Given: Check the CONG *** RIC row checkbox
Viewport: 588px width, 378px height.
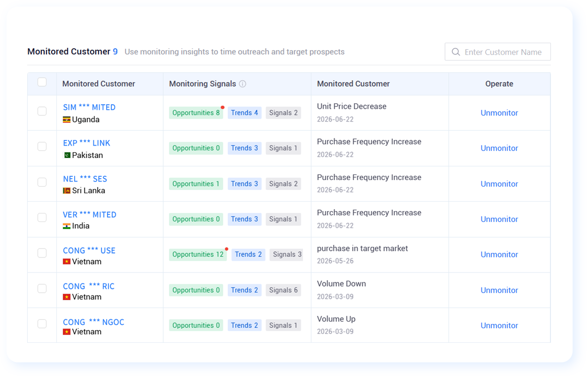Looking at the screenshot, I should click(x=42, y=288).
